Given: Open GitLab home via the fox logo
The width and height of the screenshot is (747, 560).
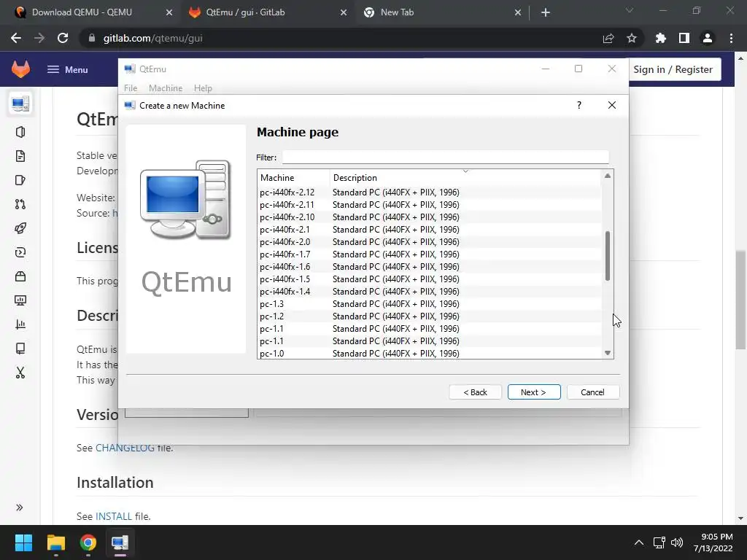Looking at the screenshot, I should (x=20, y=69).
